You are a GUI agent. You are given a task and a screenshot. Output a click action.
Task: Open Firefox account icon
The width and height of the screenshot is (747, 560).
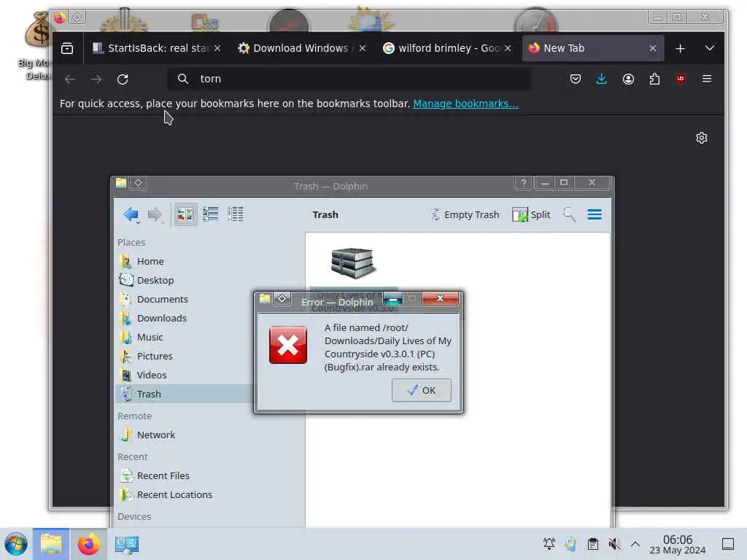pos(628,79)
